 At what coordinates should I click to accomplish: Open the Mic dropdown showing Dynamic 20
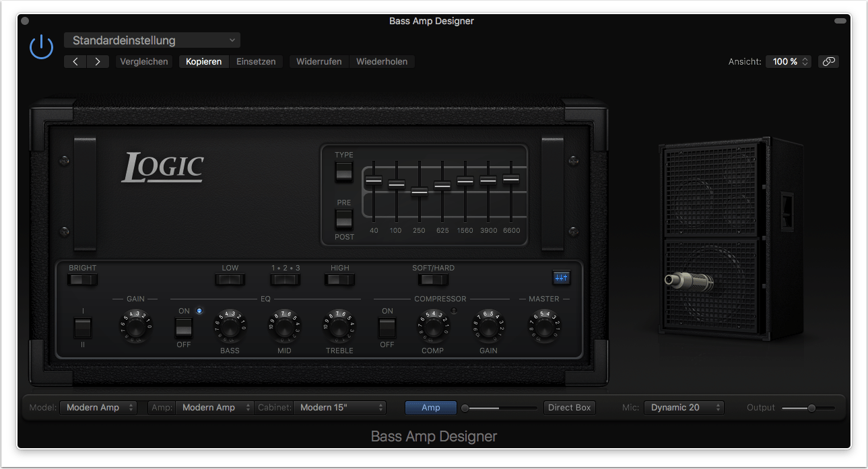[x=683, y=407]
